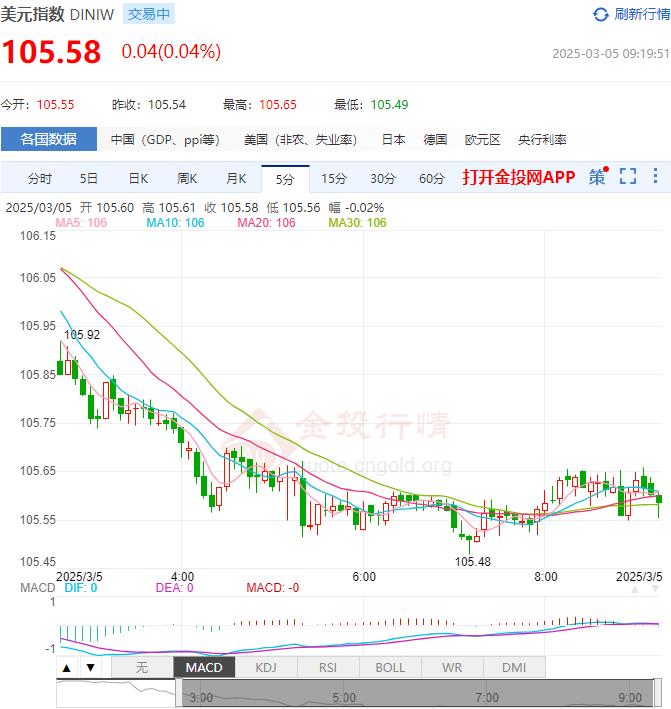
Task: Open 中国 (GDP、ppi等) data link
Action: [165, 140]
